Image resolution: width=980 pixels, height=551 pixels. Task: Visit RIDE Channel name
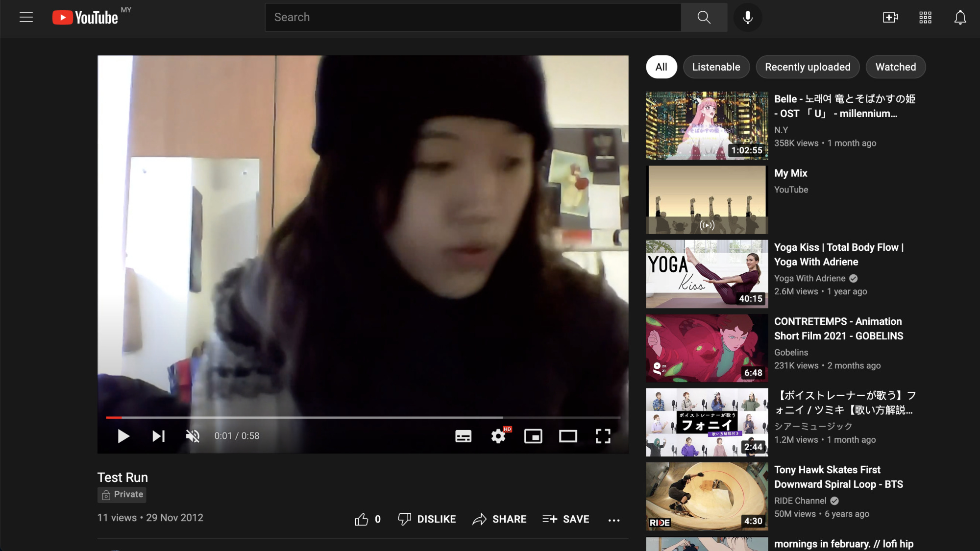click(x=800, y=501)
